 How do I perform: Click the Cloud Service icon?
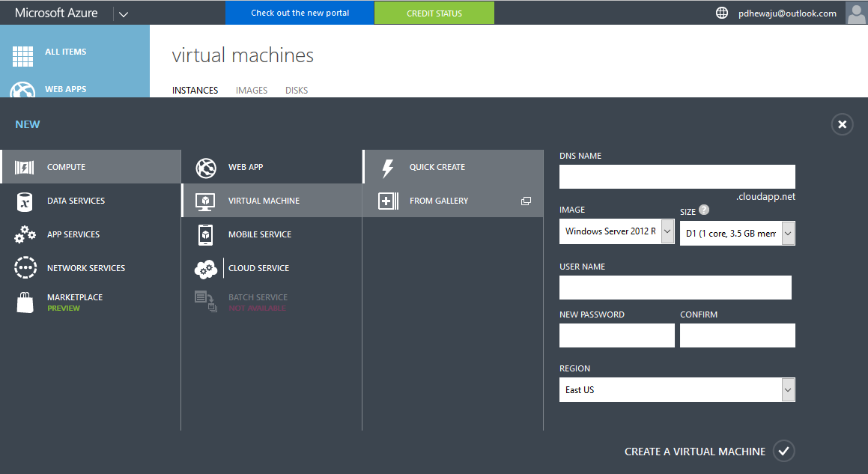pyautogui.click(x=205, y=268)
